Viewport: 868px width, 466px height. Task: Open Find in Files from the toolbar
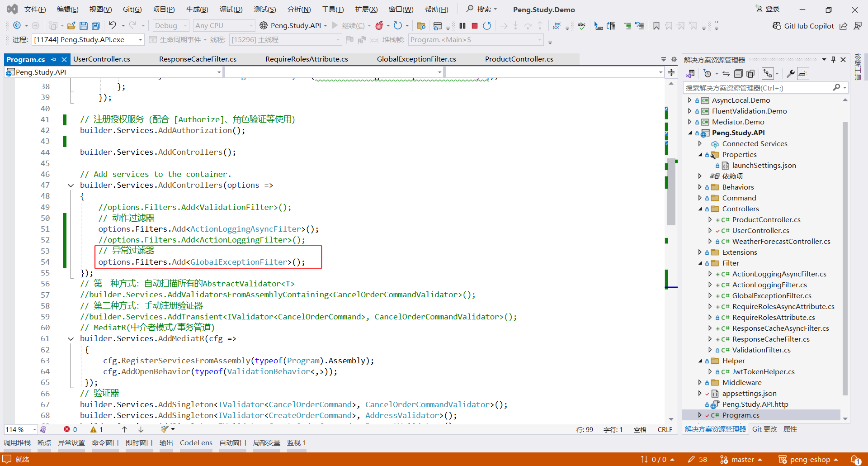coord(421,26)
